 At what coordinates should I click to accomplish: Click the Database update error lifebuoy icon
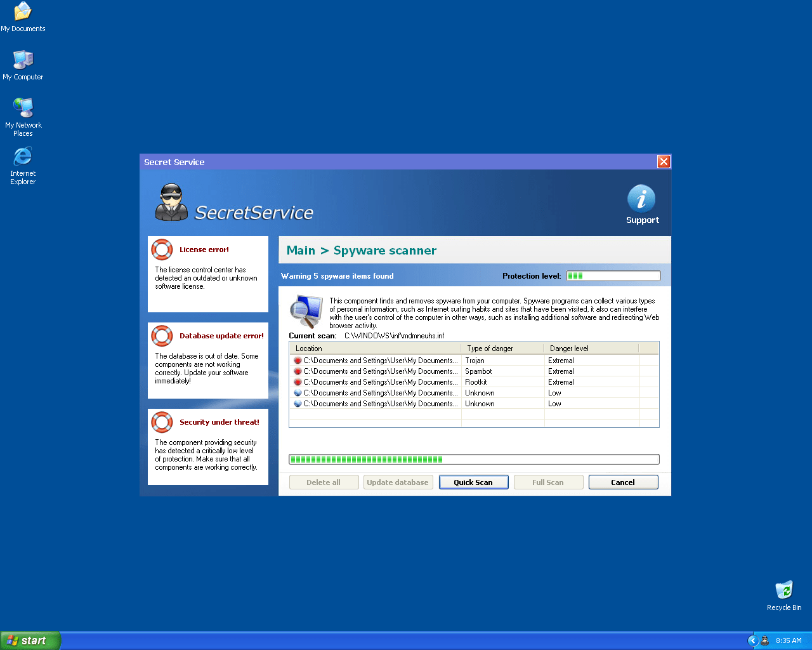pyautogui.click(x=162, y=336)
